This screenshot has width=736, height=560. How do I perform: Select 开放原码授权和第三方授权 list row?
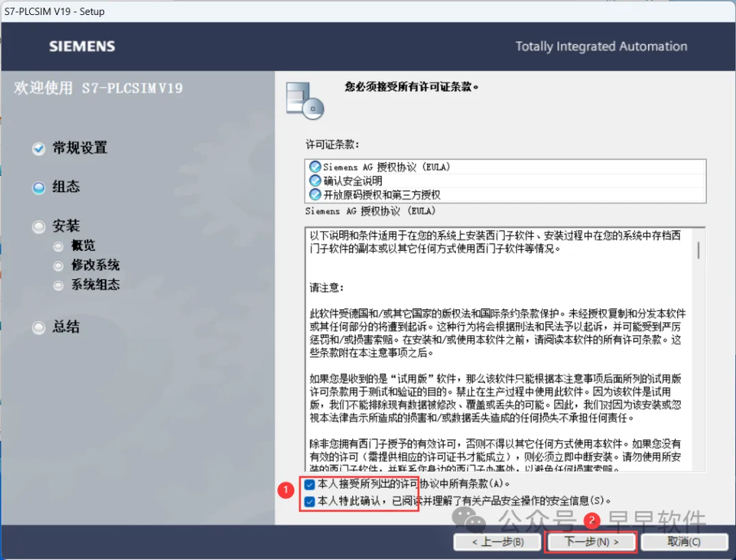(x=506, y=194)
